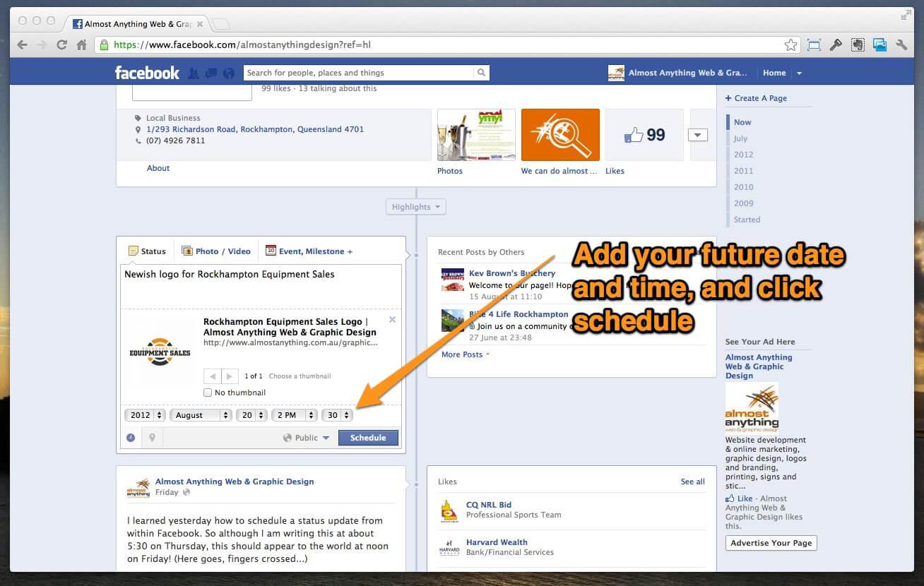Open Facebook friend requests icon
The height and width of the screenshot is (586, 924).
click(193, 73)
